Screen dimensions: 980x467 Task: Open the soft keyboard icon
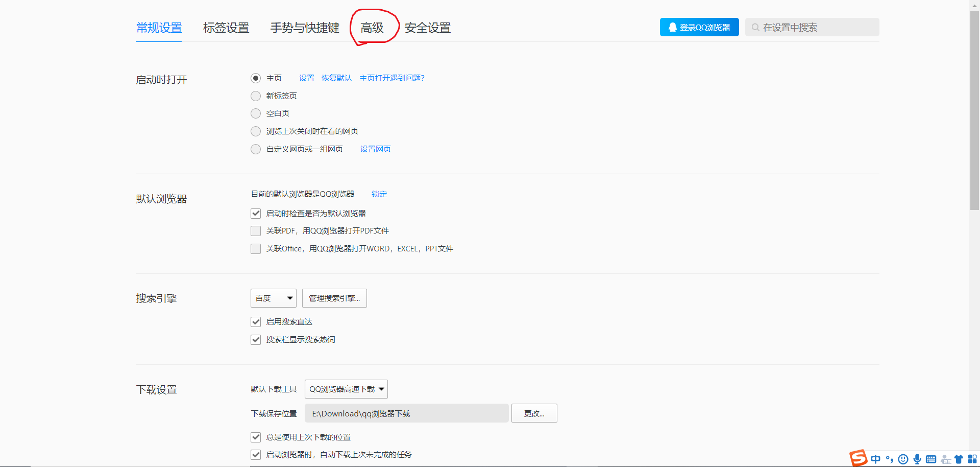coord(931,459)
